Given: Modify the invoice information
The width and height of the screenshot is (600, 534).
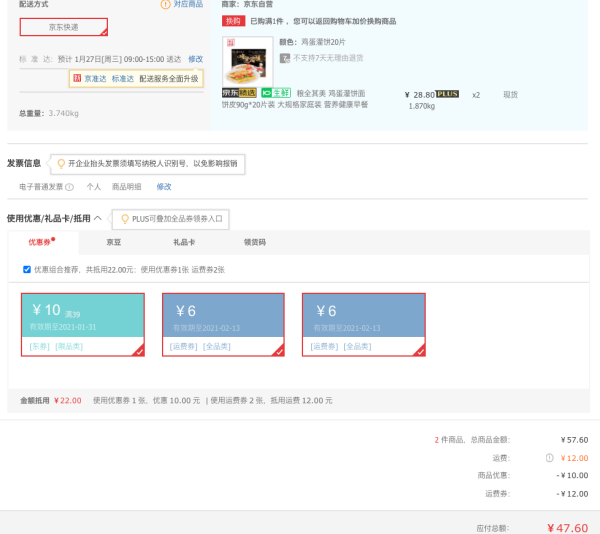Looking at the screenshot, I should pos(164,187).
